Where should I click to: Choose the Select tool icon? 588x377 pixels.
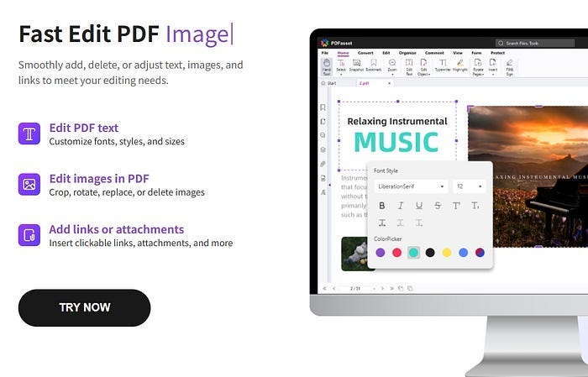coord(341,63)
